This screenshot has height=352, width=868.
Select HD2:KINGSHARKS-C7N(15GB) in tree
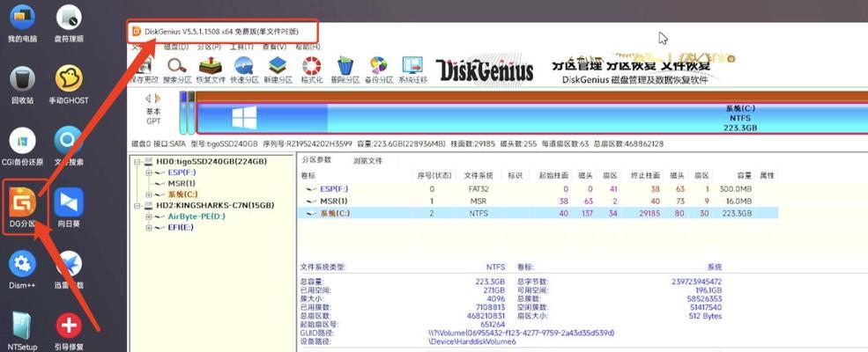click(x=215, y=206)
